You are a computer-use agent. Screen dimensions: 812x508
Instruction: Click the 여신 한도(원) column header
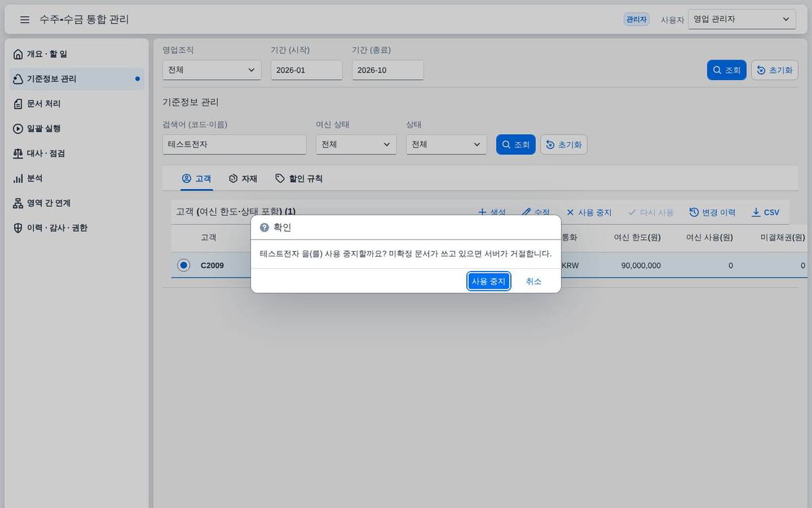click(x=637, y=238)
